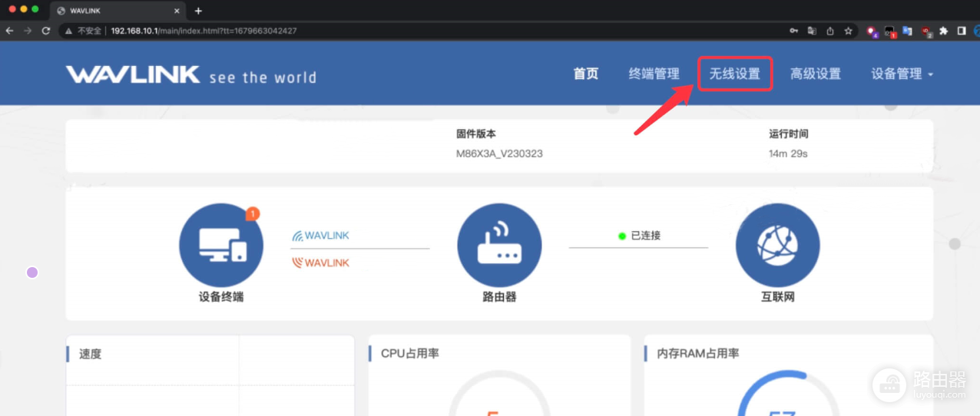
Task: Select the WAVLINK browser tab
Action: [x=118, y=11]
